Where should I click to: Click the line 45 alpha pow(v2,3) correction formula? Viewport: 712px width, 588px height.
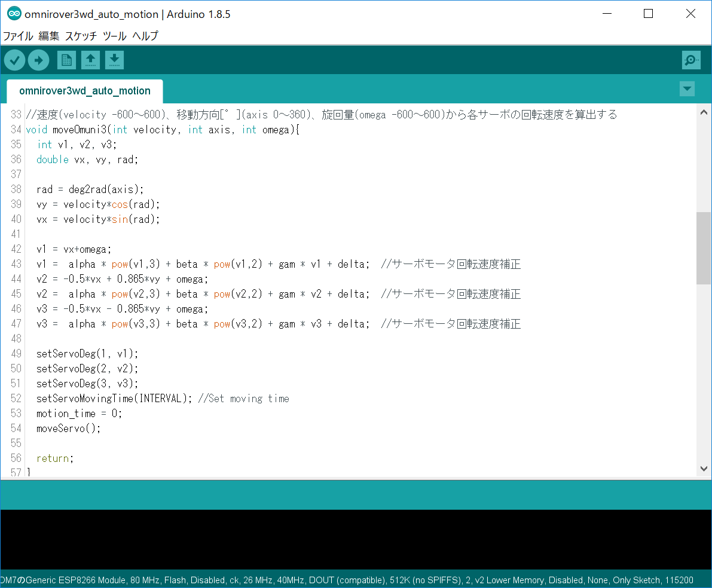click(x=203, y=294)
